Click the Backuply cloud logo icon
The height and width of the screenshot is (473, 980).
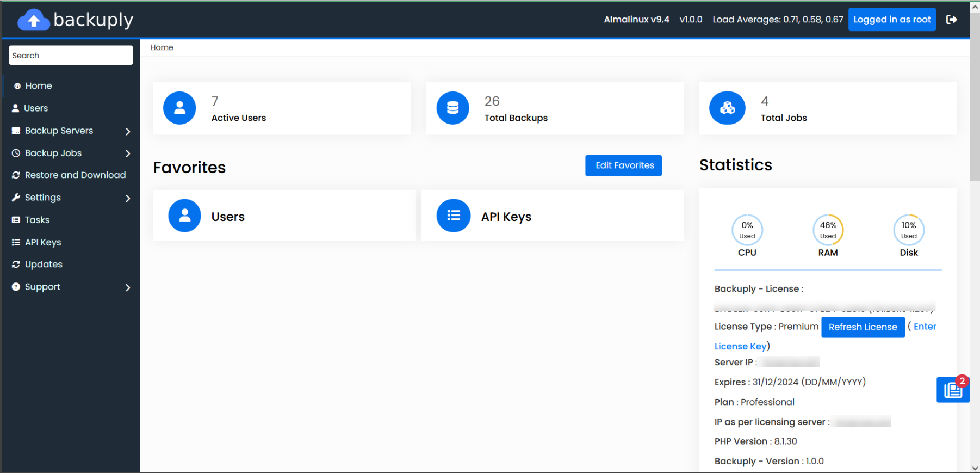pos(34,20)
